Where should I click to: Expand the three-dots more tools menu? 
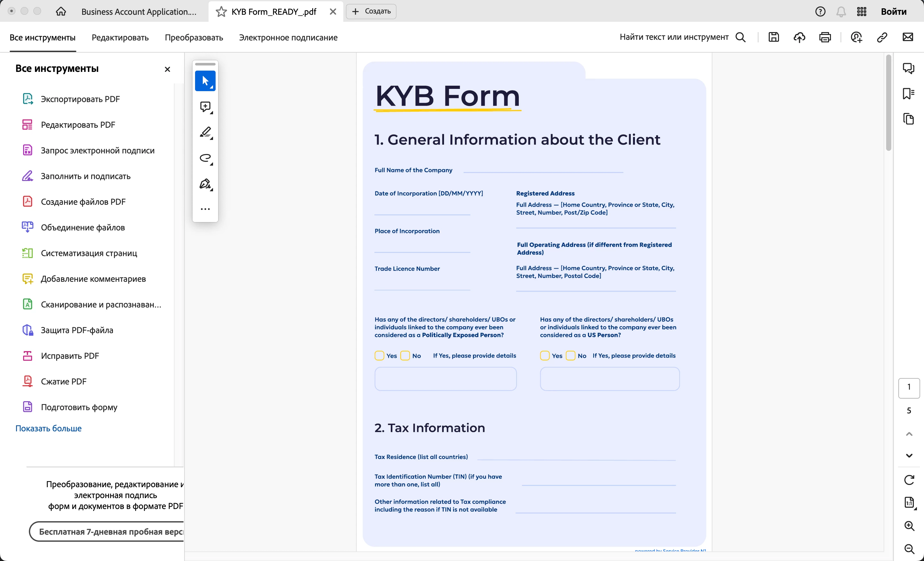pos(205,209)
